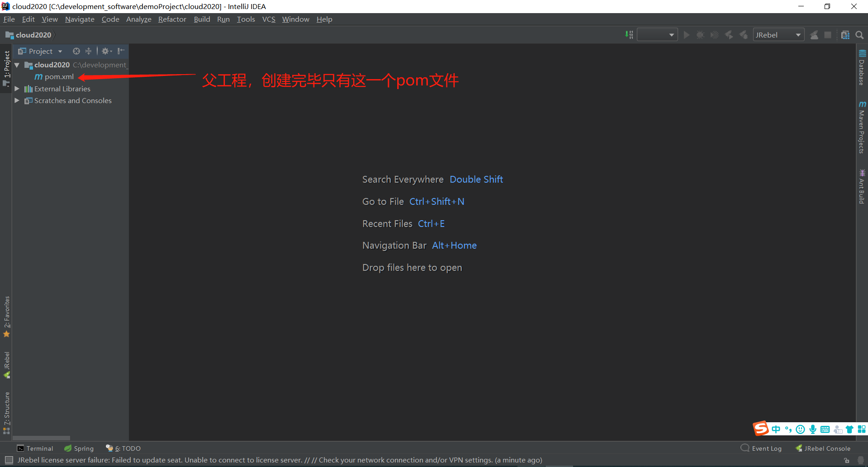Hide the Project panel with the arrow icon
The width and height of the screenshot is (868, 467).
pos(121,51)
